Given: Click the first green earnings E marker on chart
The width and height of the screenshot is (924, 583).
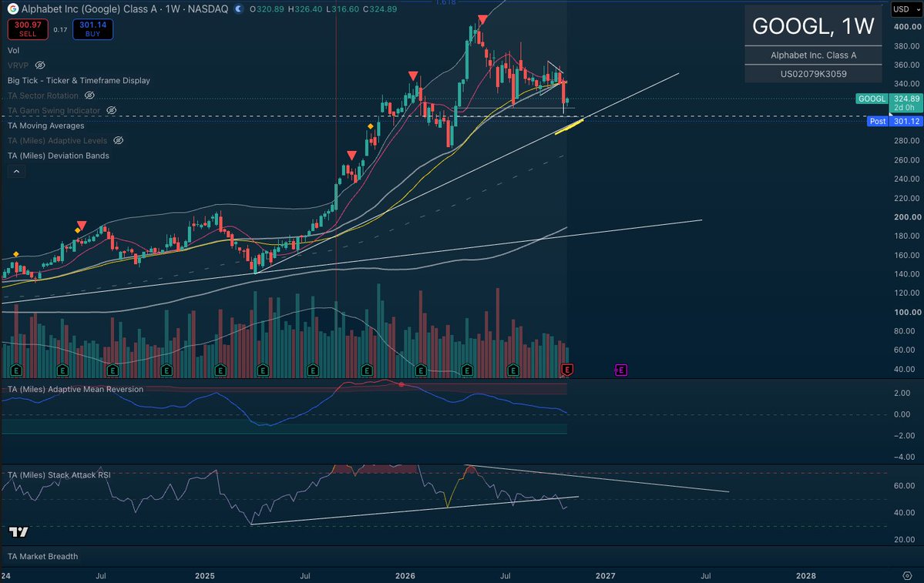Looking at the screenshot, I should 16,370.
